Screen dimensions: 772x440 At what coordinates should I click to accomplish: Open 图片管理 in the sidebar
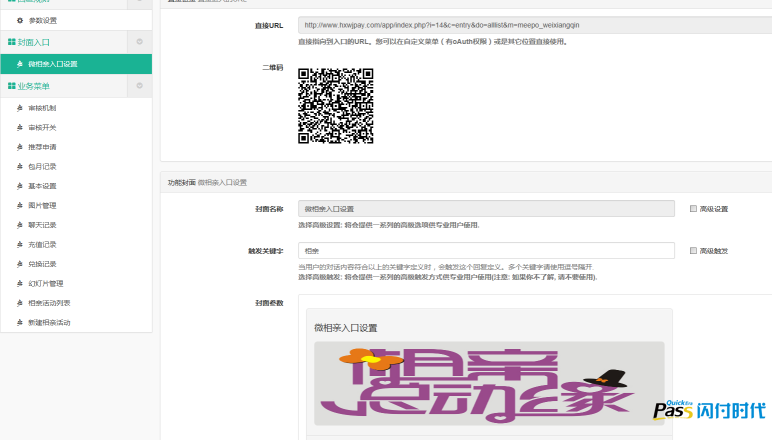click(x=42, y=206)
